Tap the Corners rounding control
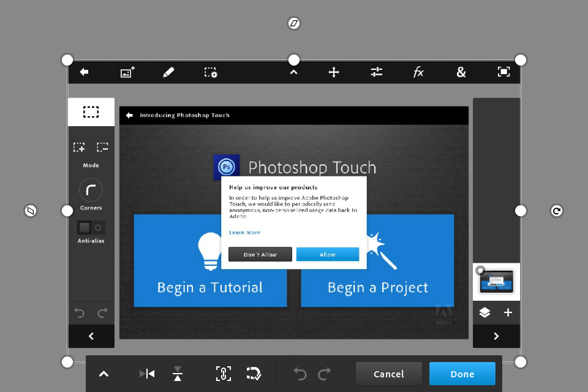 91,190
